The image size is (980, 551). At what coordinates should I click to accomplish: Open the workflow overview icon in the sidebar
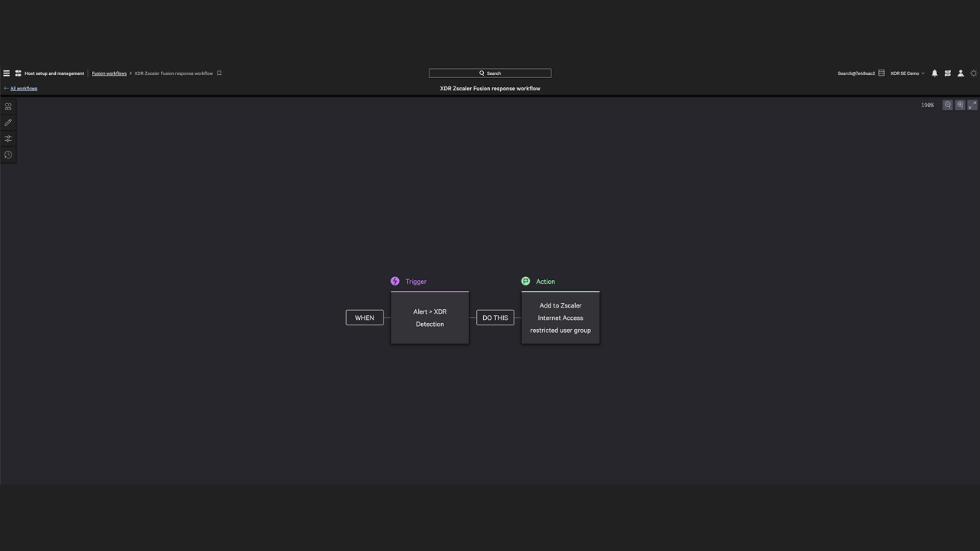click(8, 106)
